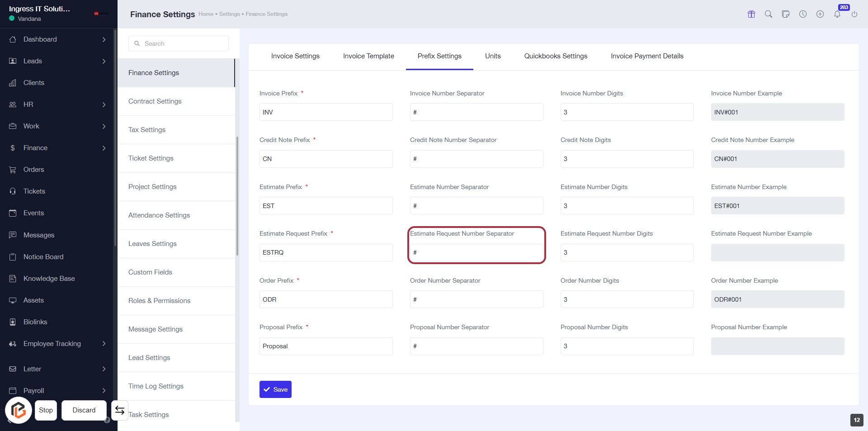This screenshot has width=868, height=431.
Task: Open the Quickbooks Settings tab
Action: 556,56
